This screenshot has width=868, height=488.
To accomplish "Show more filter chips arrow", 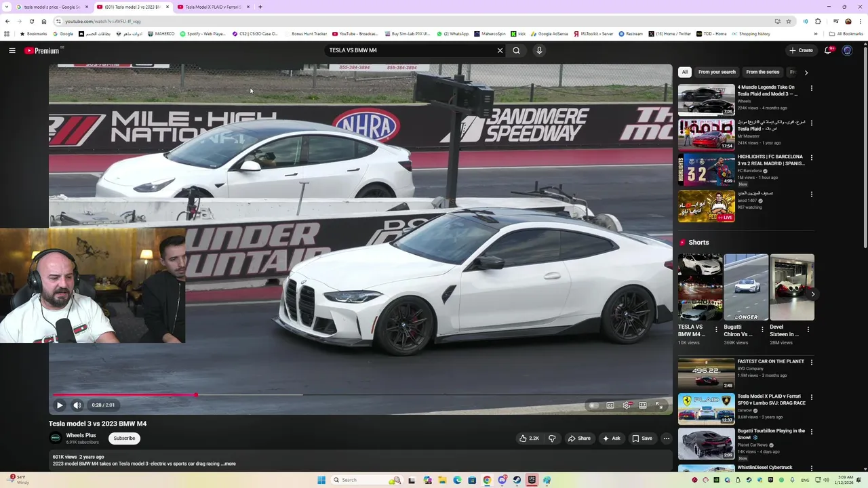I will click(806, 72).
